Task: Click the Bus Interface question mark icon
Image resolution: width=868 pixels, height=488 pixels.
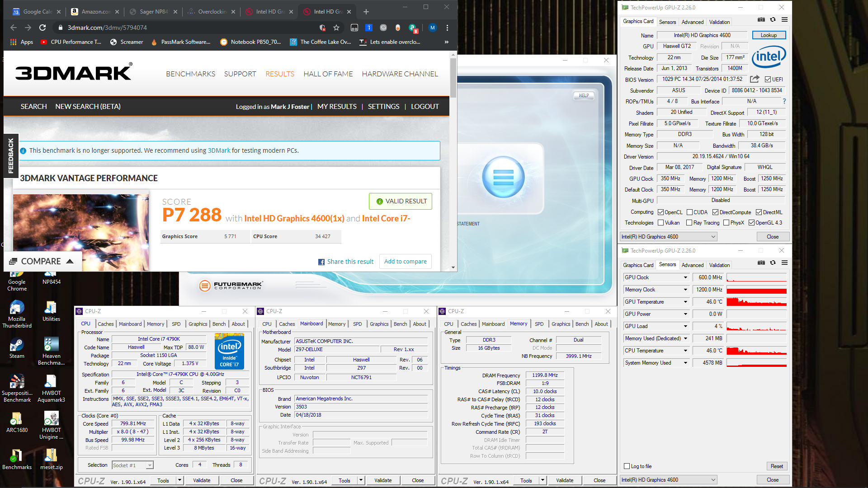Action: click(784, 101)
